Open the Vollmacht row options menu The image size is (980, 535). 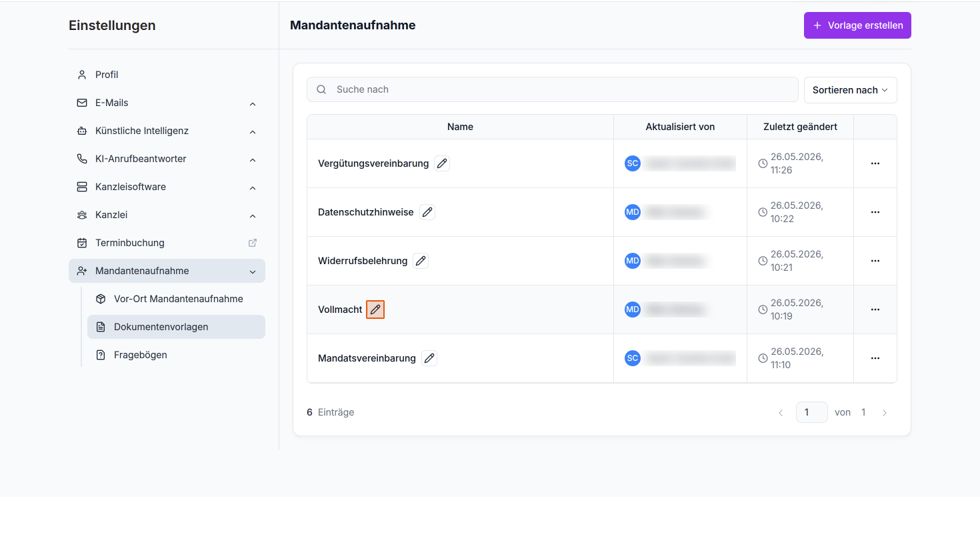click(875, 310)
